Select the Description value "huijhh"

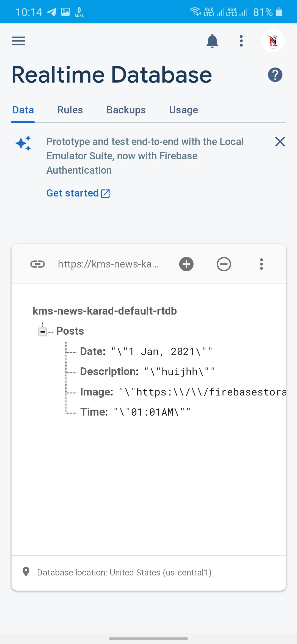tap(179, 372)
